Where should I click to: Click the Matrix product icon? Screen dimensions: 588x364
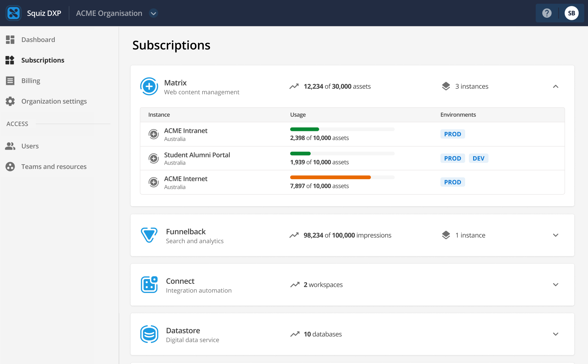(x=149, y=86)
